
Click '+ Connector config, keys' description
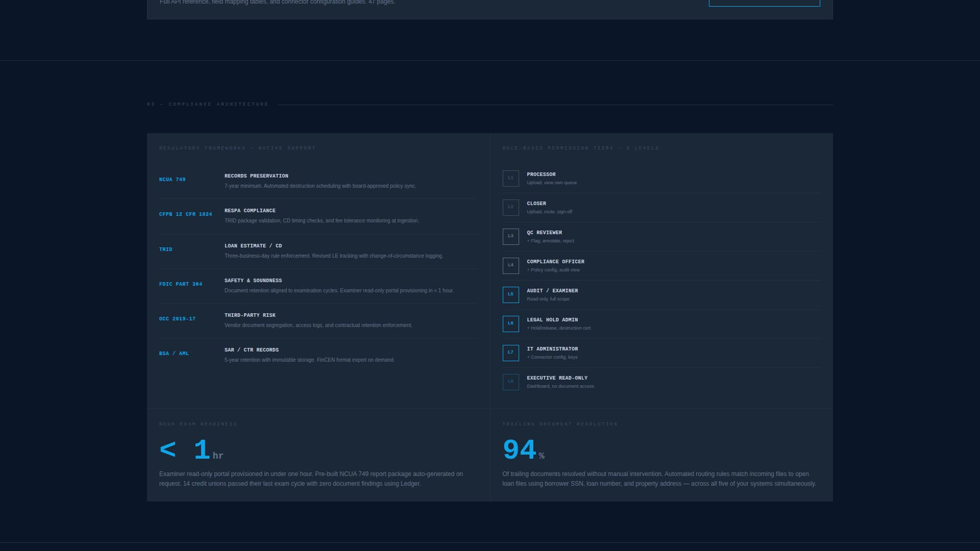(552, 357)
